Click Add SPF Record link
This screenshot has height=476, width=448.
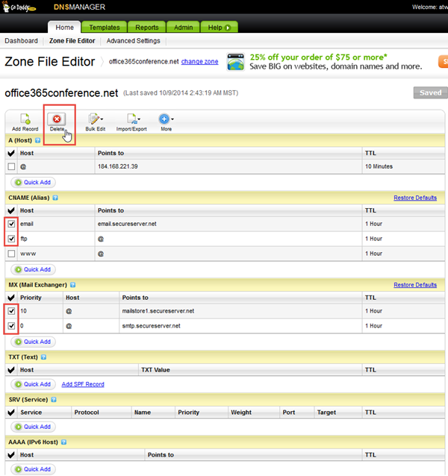click(x=83, y=384)
